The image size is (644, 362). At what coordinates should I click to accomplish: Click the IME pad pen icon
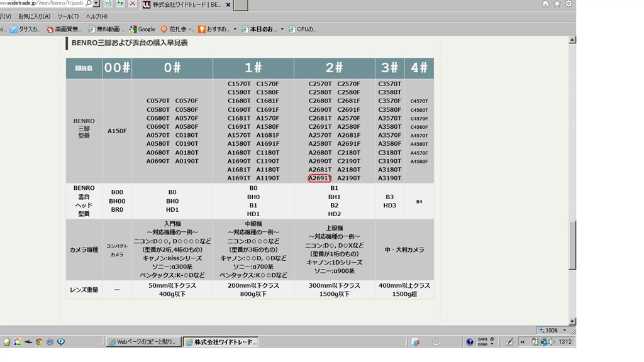(x=509, y=341)
